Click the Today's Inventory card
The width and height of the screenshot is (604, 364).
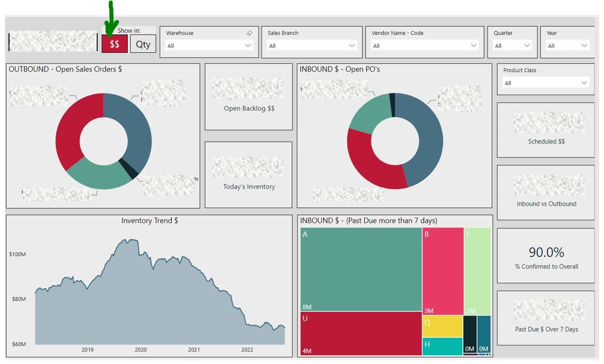point(248,175)
